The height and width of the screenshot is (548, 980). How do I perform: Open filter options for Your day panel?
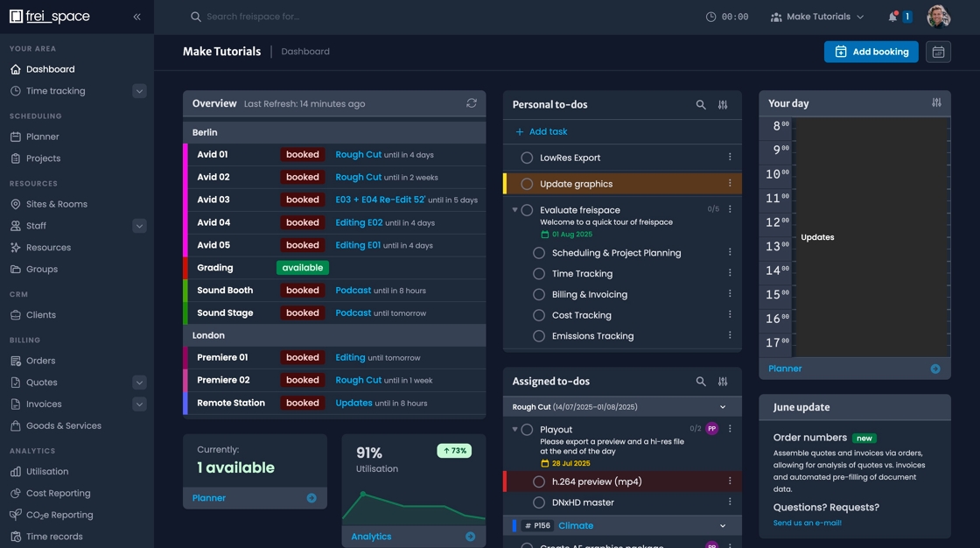pos(936,102)
